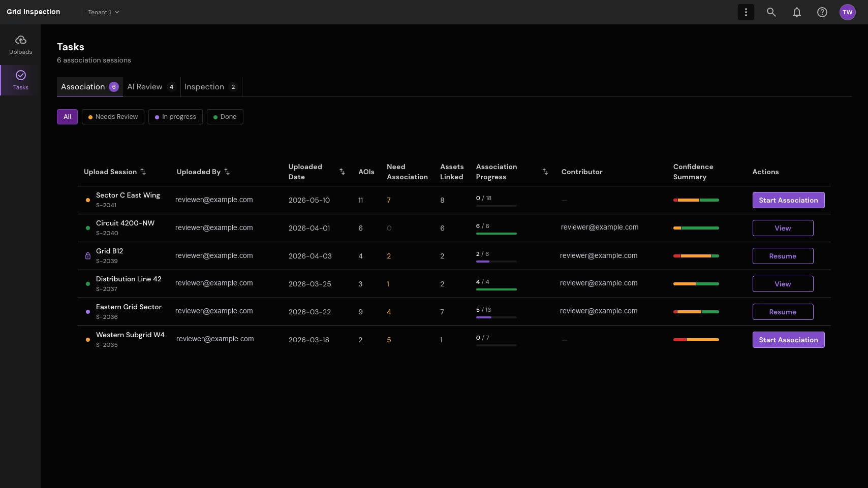Sort by Uploaded By arrows icon
The height and width of the screenshot is (488, 868).
(x=227, y=172)
